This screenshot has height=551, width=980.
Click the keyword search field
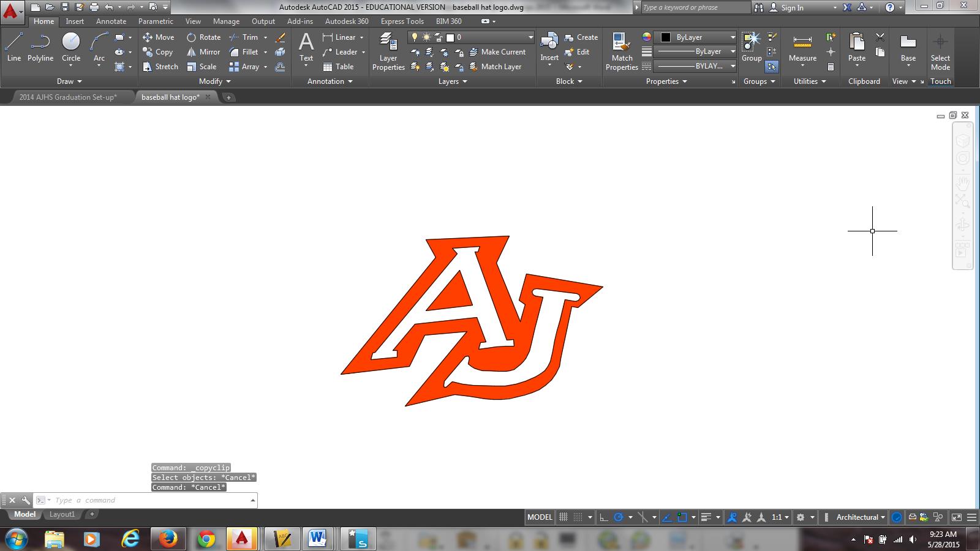(x=695, y=7)
